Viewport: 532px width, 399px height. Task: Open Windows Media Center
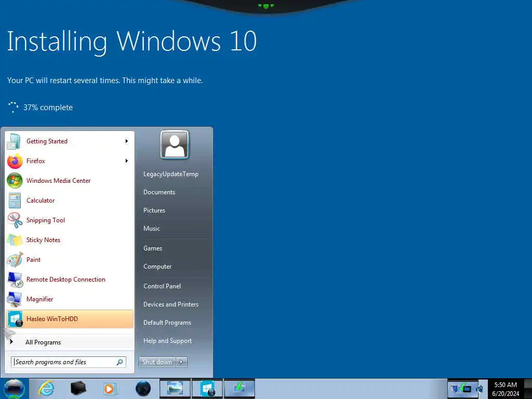(x=70, y=180)
